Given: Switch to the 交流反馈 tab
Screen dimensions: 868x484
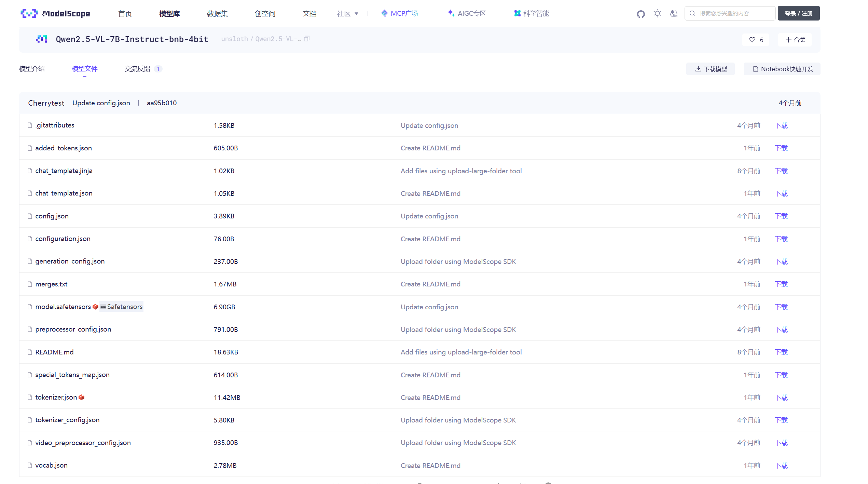Looking at the screenshot, I should click(x=138, y=69).
